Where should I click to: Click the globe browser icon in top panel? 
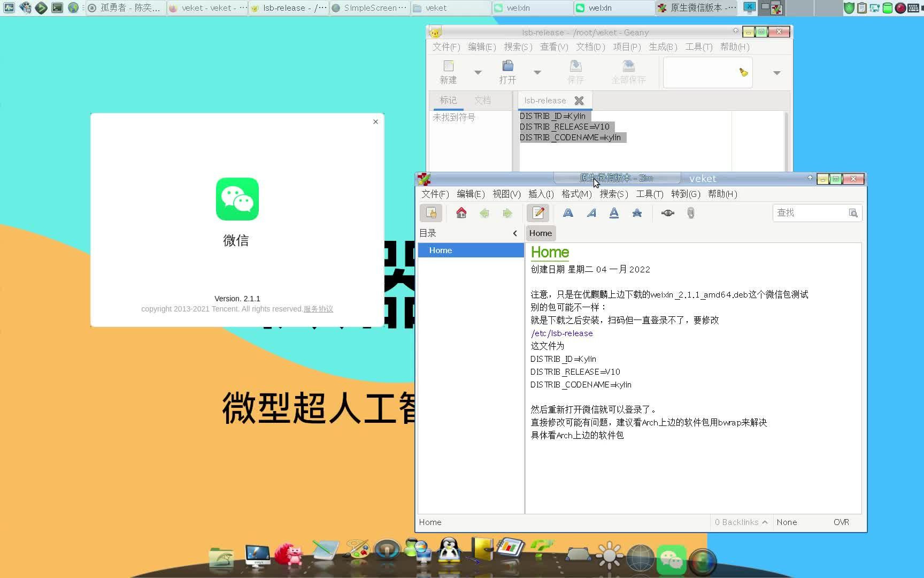[x=73, y=7]
